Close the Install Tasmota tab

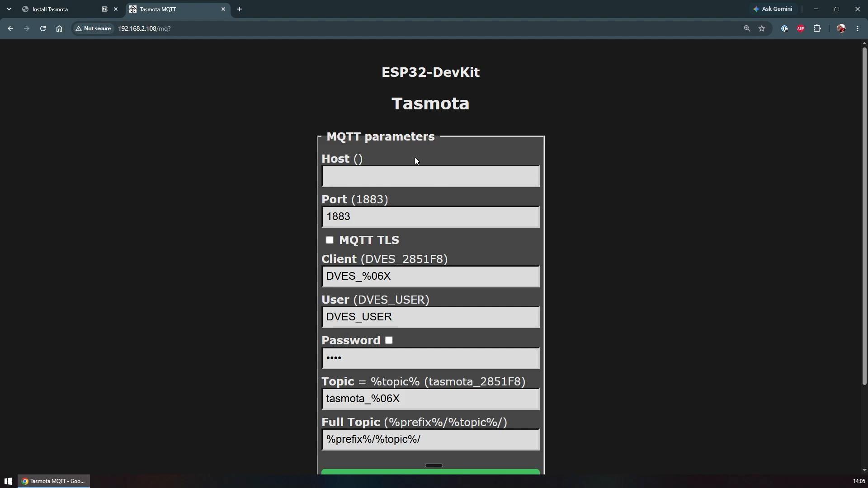116,9
